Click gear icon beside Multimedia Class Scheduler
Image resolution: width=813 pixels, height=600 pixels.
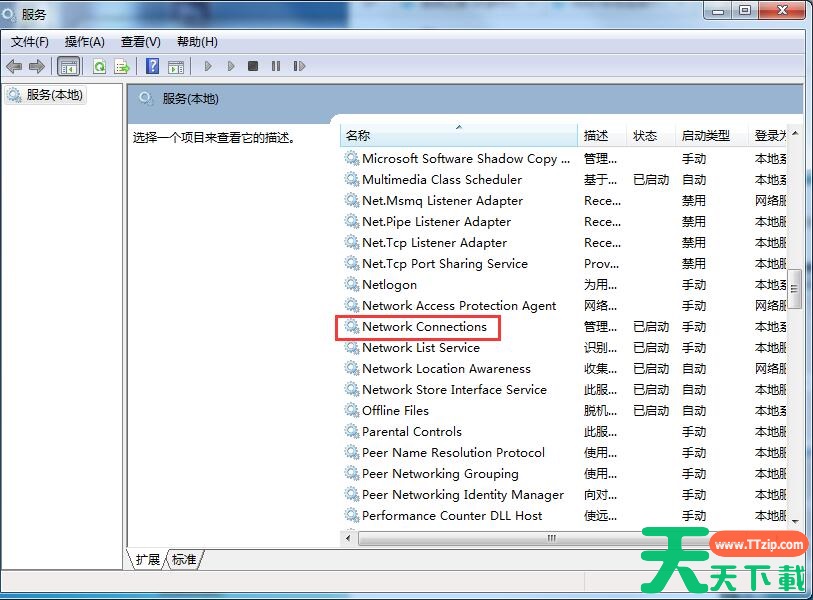tap(352, 179)
